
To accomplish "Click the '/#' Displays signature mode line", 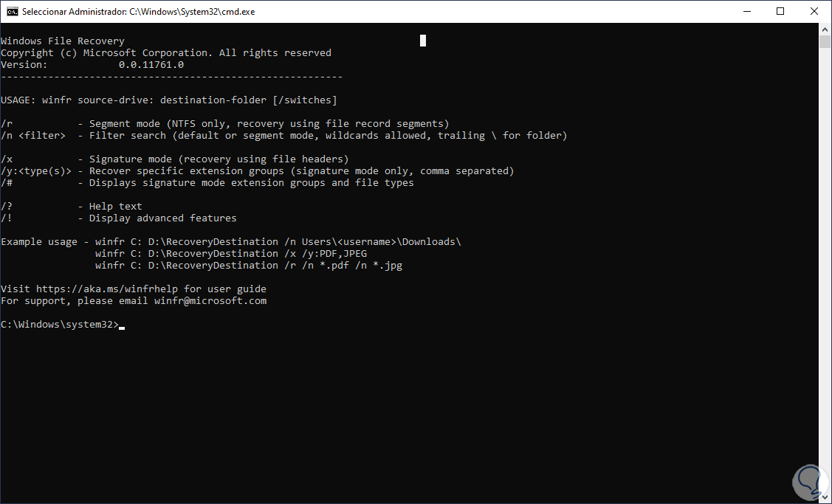I will (x=207, y=182).
